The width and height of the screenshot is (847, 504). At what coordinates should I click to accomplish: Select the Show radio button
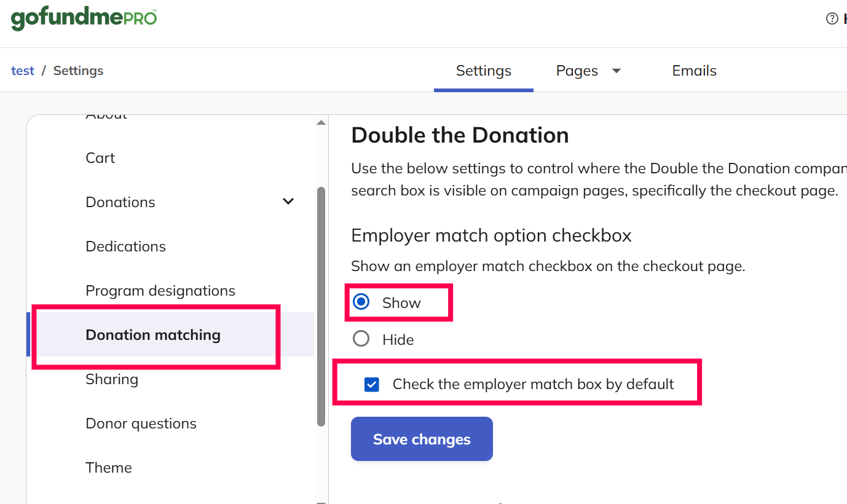point(361,302)
